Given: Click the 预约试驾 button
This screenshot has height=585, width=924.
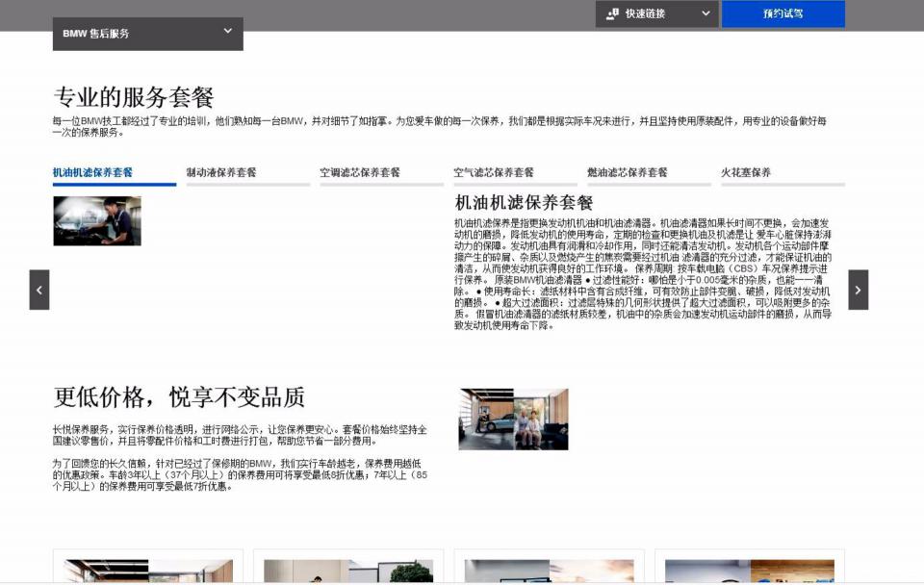Looking at the screenshot, I should coord(783,13).
